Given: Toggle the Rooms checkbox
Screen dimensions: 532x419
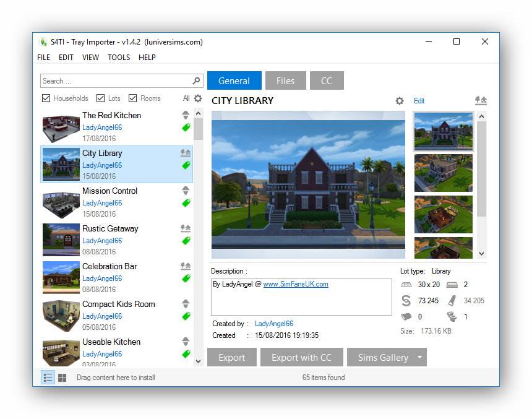Looking at the screenshot, I should [x=132, y=98].
